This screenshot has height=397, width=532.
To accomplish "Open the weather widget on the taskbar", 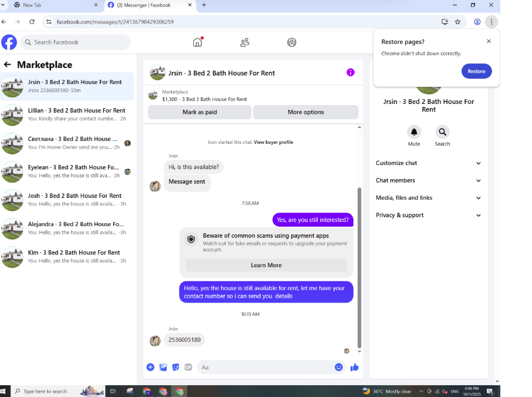I will click(x=387, y=391).
